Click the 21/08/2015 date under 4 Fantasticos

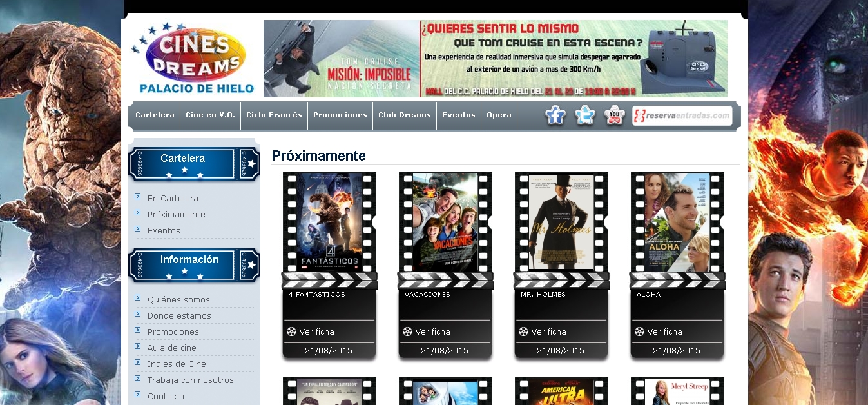(329, 351)
